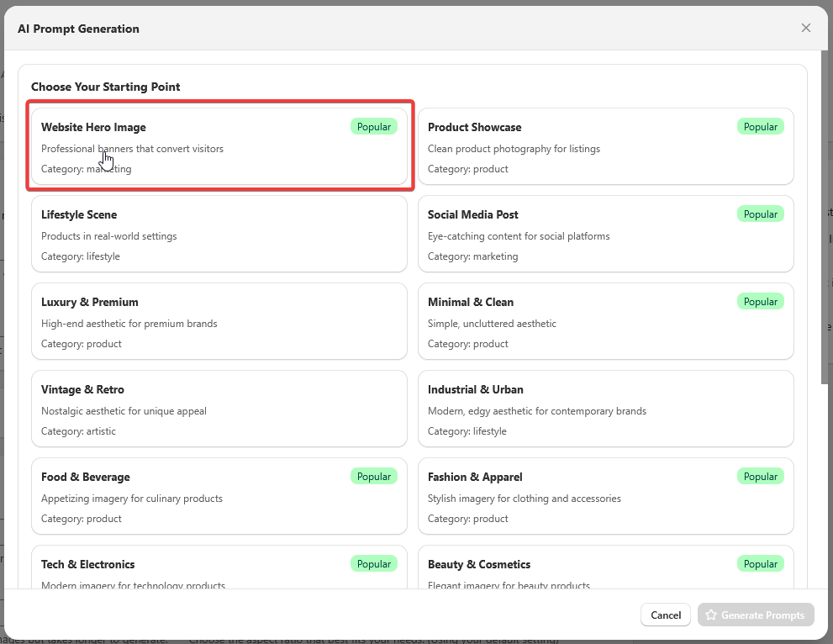Screen dimensions: 833x644
Task: Select the Social Media Post card
Action: tap(605, 234)
